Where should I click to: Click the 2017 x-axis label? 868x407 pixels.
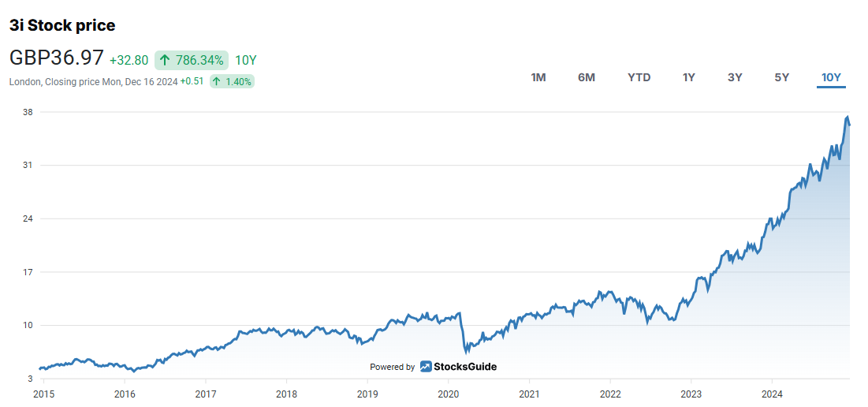tap(206, 394)
